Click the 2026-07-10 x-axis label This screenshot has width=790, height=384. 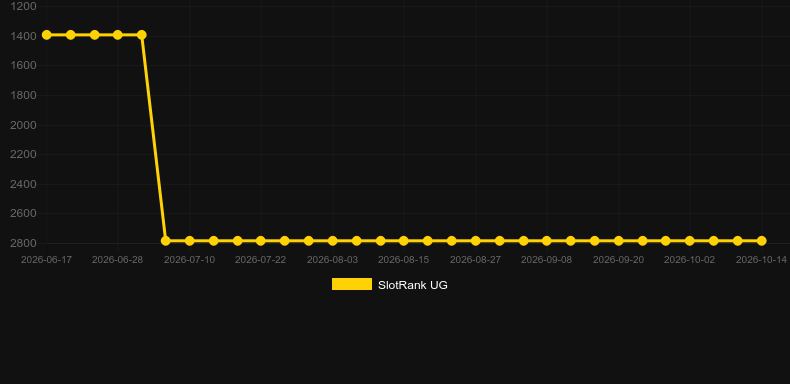click(x=189, y=260)
